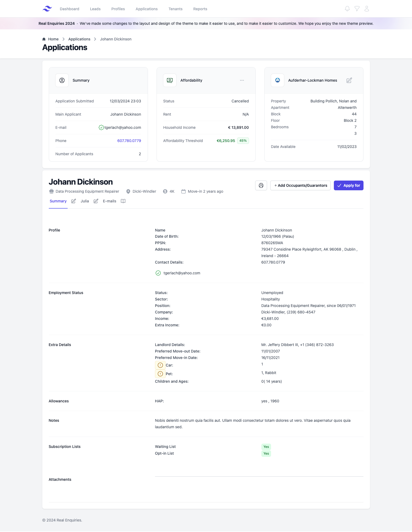Open the filter funnel icon
This screenshot has width=412, height=532.
(357, 9)
